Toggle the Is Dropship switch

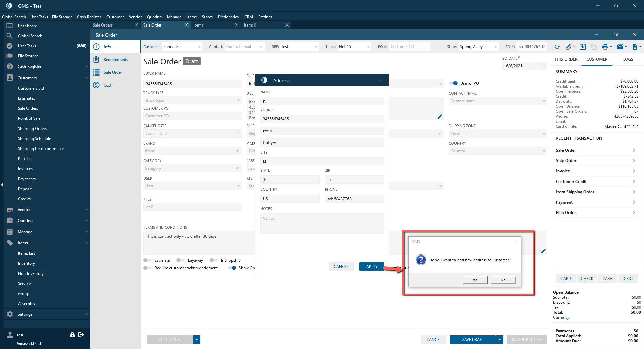[214, 260]
